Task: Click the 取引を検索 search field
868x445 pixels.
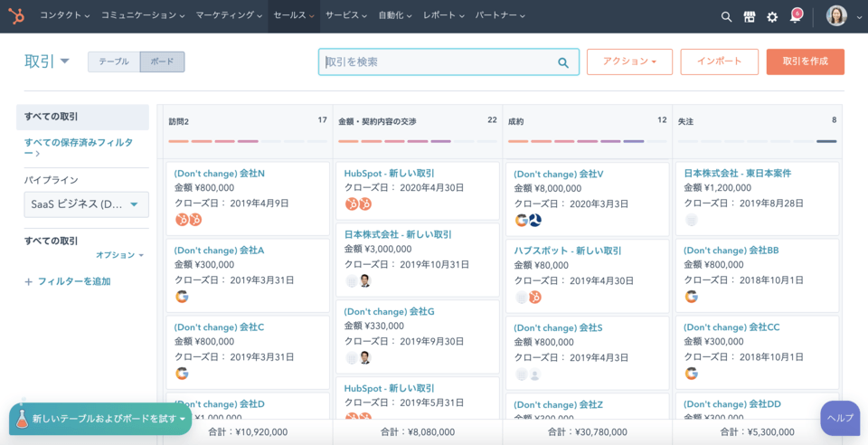Action: click(x=439, y=62)
